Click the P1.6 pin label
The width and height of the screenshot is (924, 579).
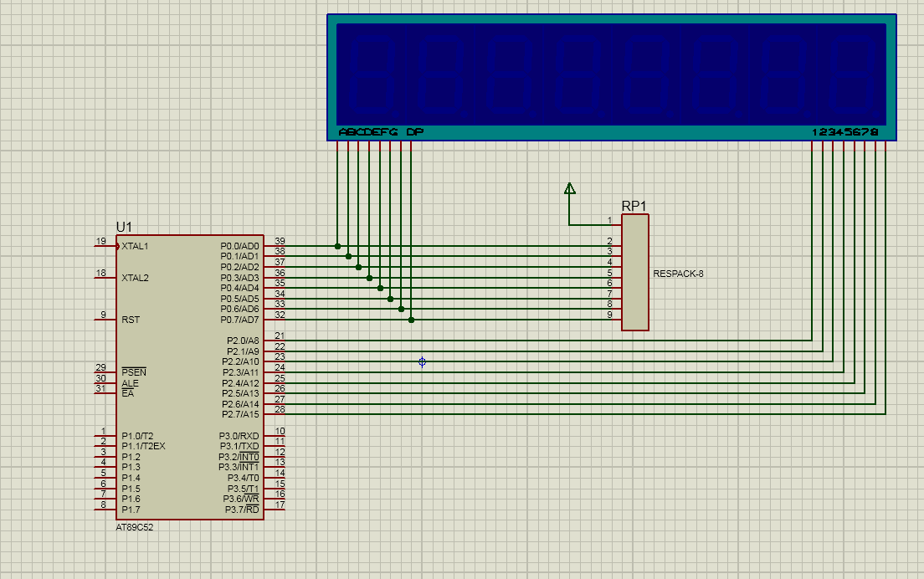[x=131, y=499]
